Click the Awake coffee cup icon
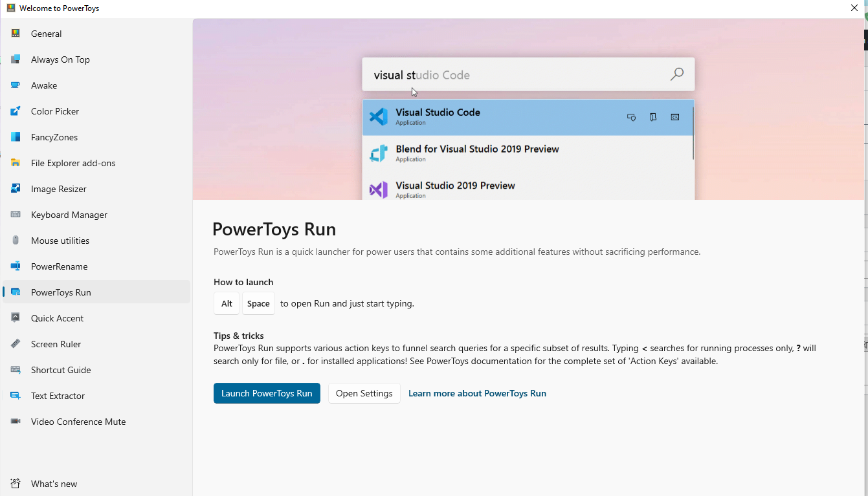This screenshot has height=496, width=868. (x=16, y=85)
